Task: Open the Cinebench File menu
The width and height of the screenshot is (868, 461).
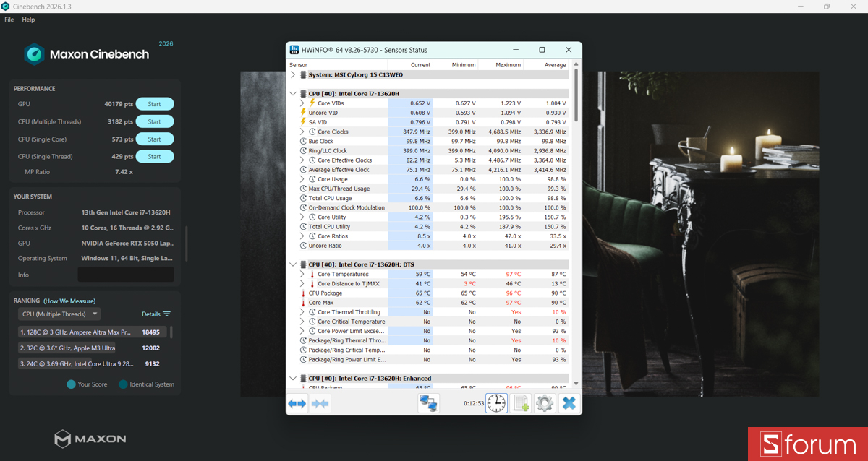Action: 9,20
